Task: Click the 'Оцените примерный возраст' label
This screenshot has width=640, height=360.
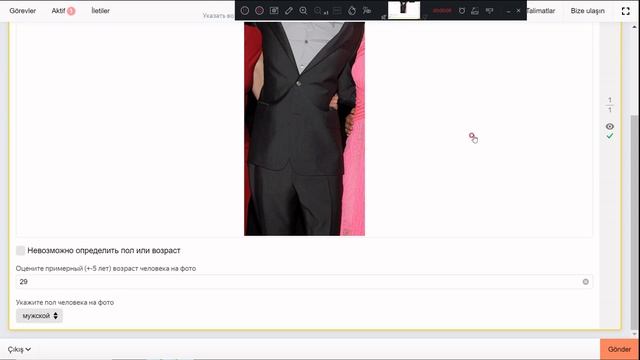Action: point(106,268)
